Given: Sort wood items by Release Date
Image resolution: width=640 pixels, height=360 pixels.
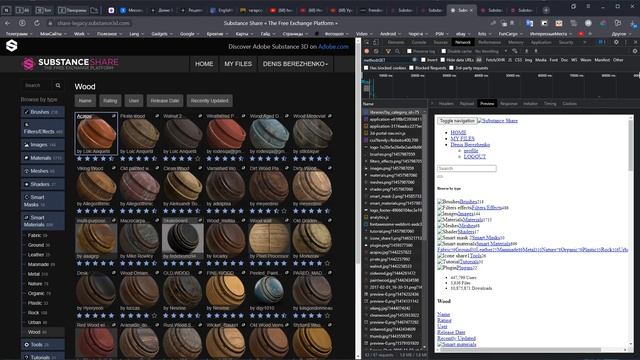Looking at the screenshot, I should click(x=164, y=100).
